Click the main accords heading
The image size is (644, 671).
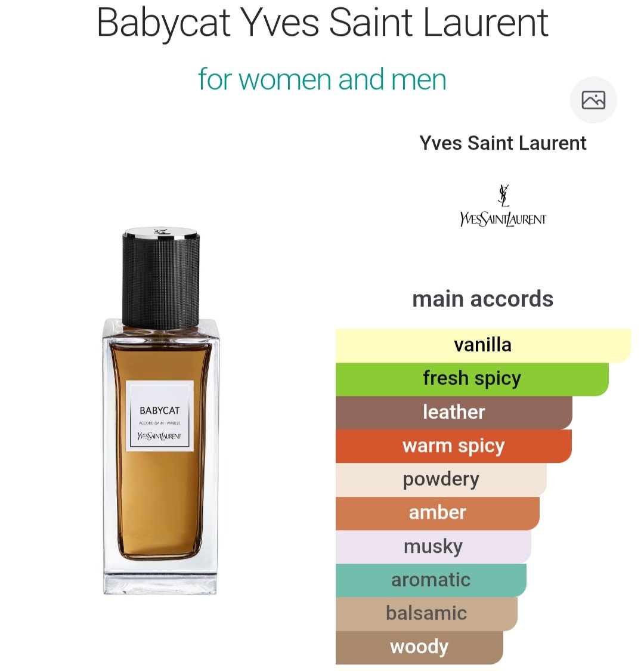pyautogui.click(x=482, y=299)
